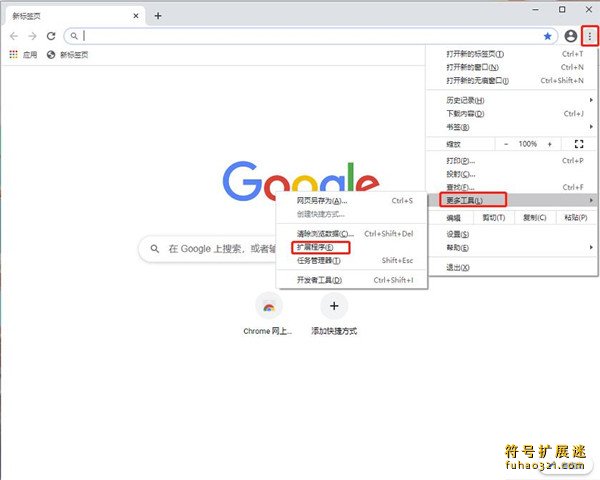Click 粘贴(P) in the edit row
Image resolution: width=600 pixels, height=480 pixels.
point(576,217)
